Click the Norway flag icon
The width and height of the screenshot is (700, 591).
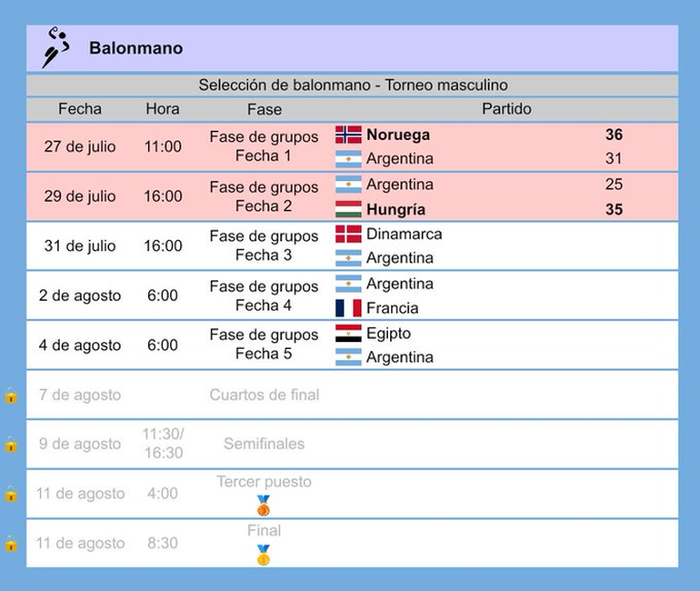tap(348, 135)
